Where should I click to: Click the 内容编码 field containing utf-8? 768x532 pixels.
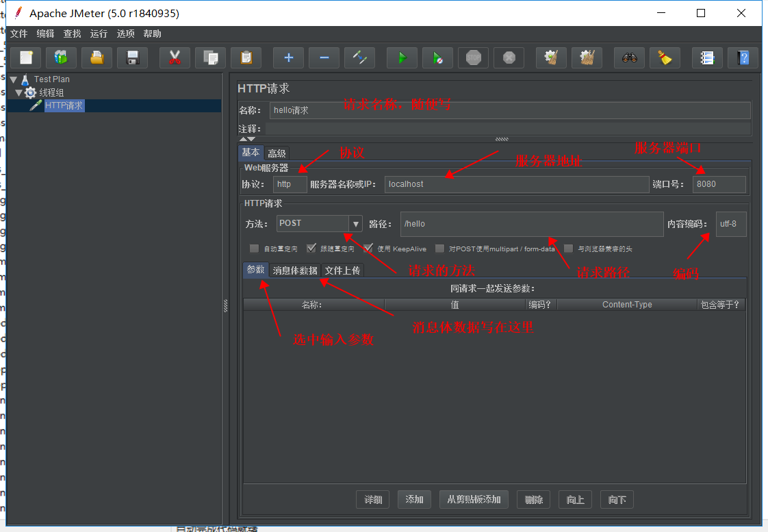point(731,224)
